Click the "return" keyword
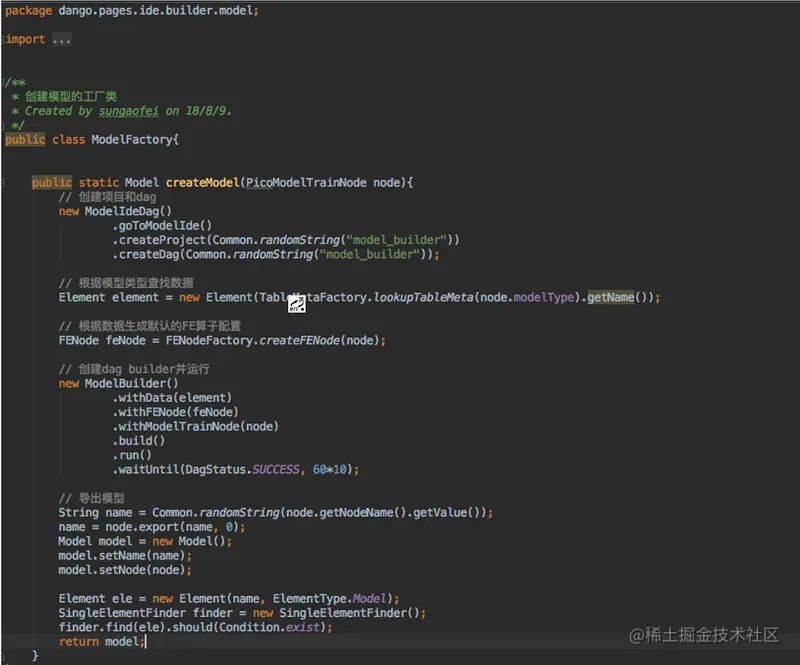 (79, 642)
